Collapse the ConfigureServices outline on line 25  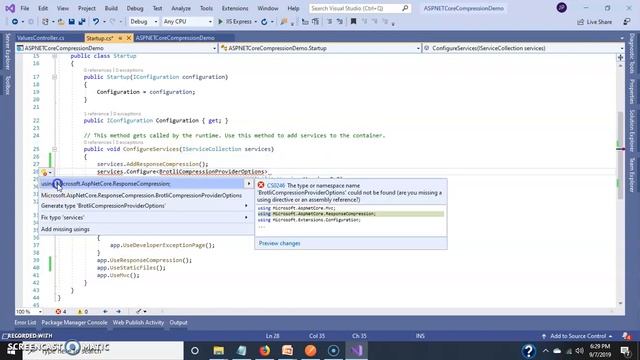54,149
